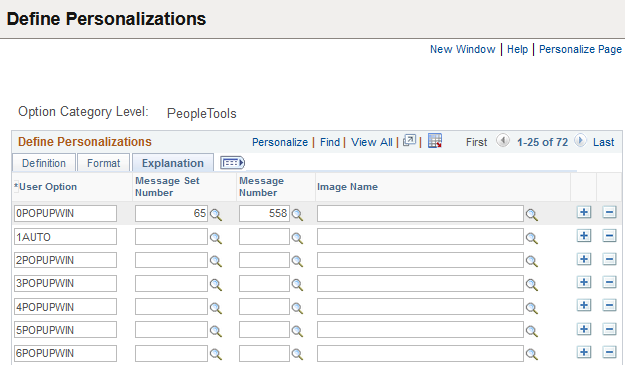Click the User Option column header
This screenshot has width=625, height=365.
pyautogui.click(x=48, y=187)
